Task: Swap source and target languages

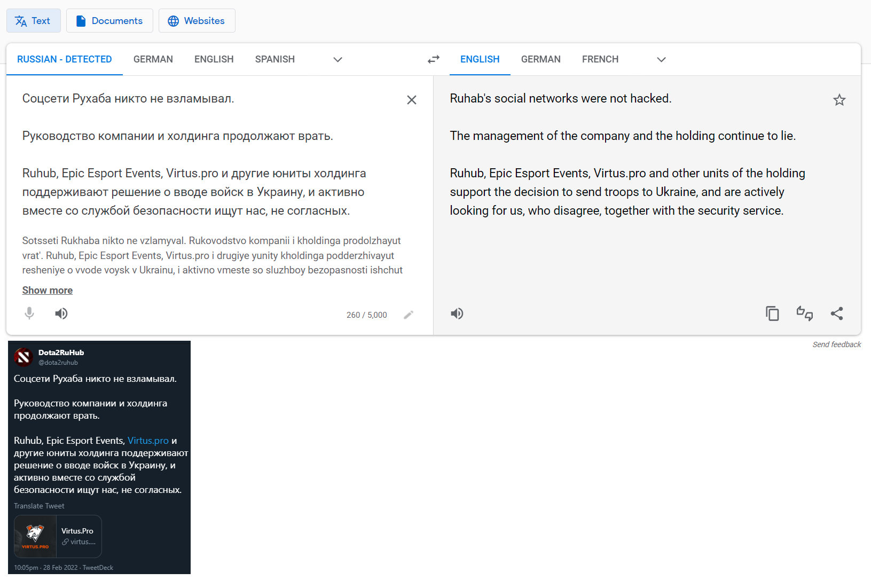Action: point(434,59)
